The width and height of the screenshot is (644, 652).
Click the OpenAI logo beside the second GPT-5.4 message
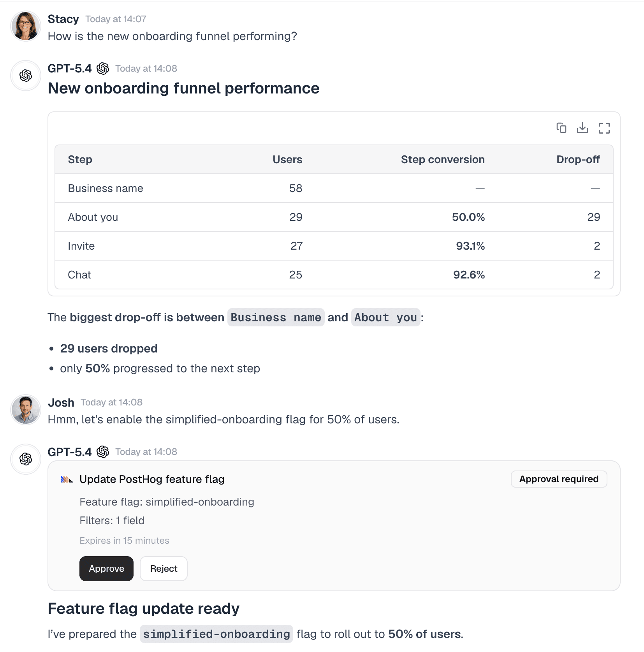pyautogui.click(x=103, y=452)
